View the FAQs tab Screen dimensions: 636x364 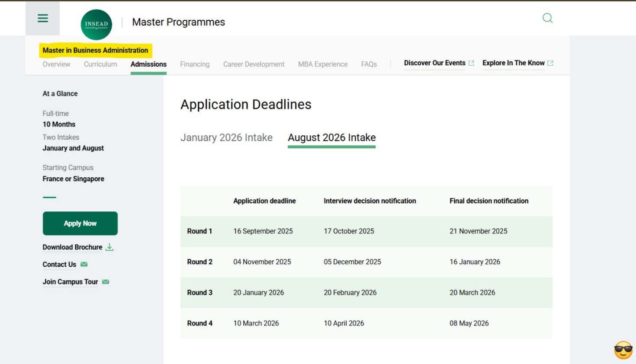click(x=369, y=64)
